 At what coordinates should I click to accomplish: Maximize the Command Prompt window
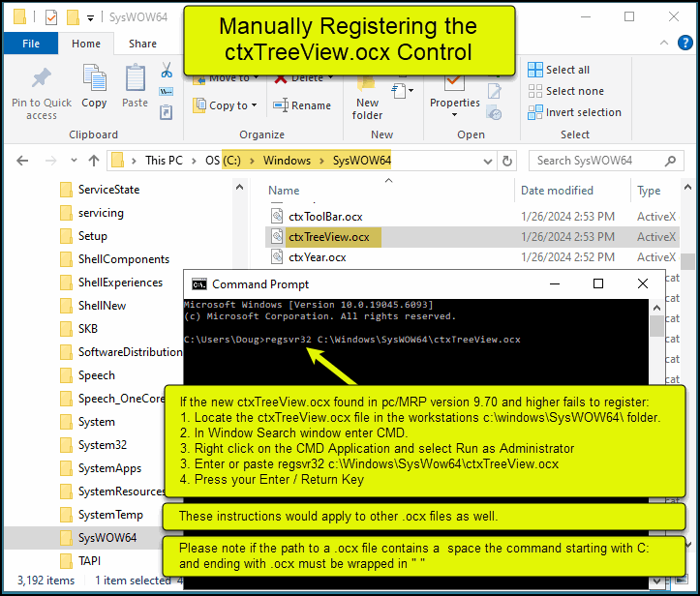coord(598,283)
